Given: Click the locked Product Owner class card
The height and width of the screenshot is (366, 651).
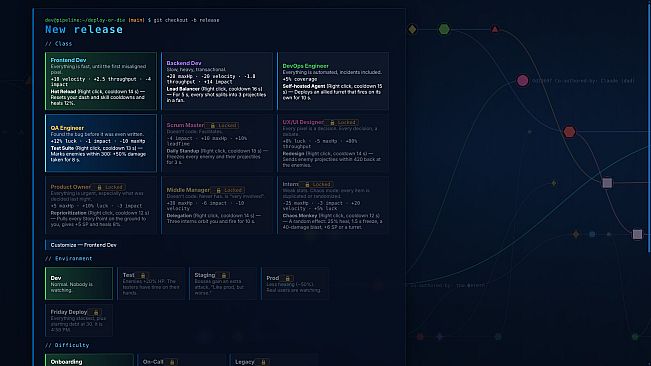Looking at the screenshot, I should [x=101, y=205].
